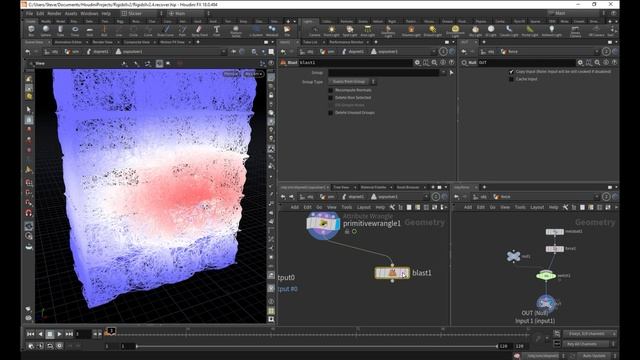The height and width of the screenshot is (360, 640).
Task: Open the gear menu in Blast parameters
Action: click(417, 62)
